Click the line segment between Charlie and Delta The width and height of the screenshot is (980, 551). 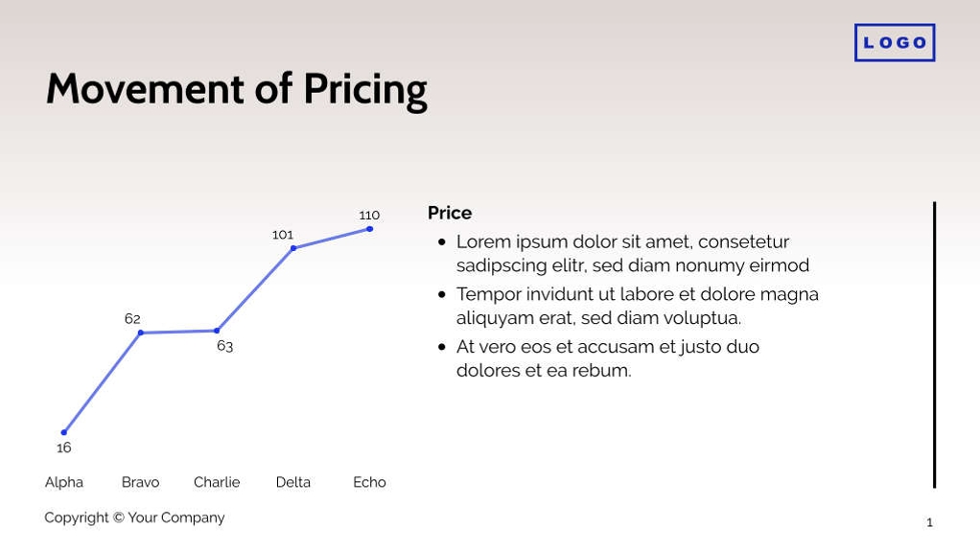[255, 289]
